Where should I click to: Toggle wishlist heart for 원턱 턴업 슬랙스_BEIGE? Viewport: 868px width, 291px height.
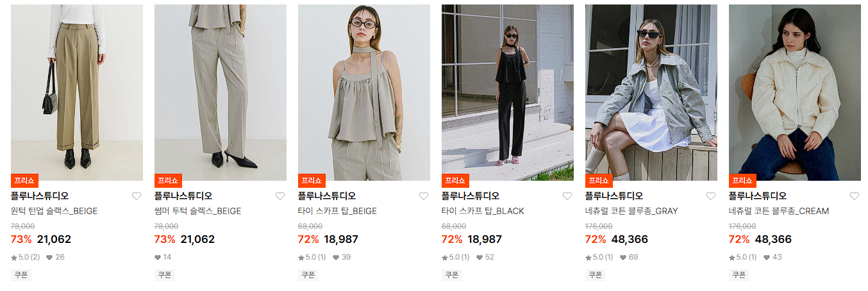[137, 196]
